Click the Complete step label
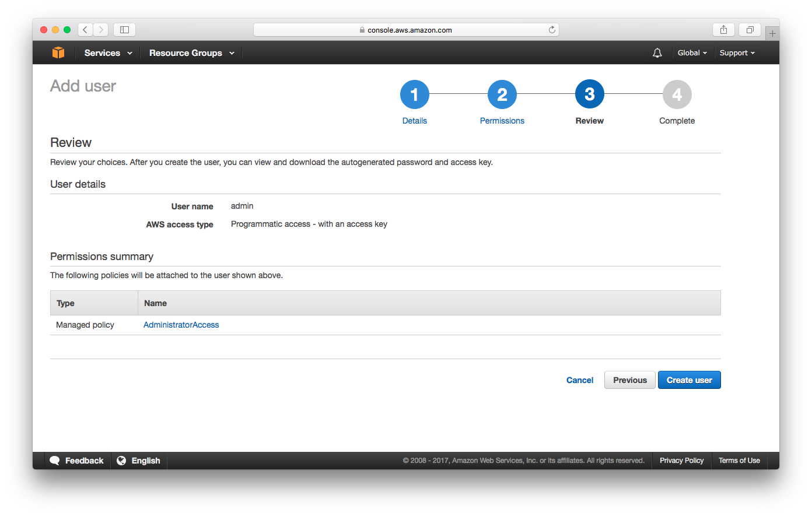 (x=677, y=121)
